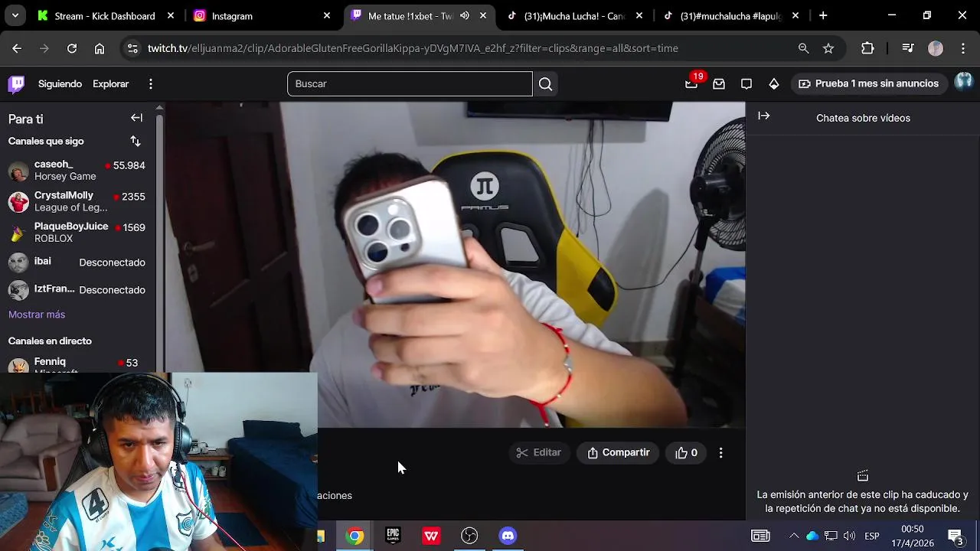Mute the Me tatue tab audio icon
Screen dimensions: 980x551
pos(465,15)
